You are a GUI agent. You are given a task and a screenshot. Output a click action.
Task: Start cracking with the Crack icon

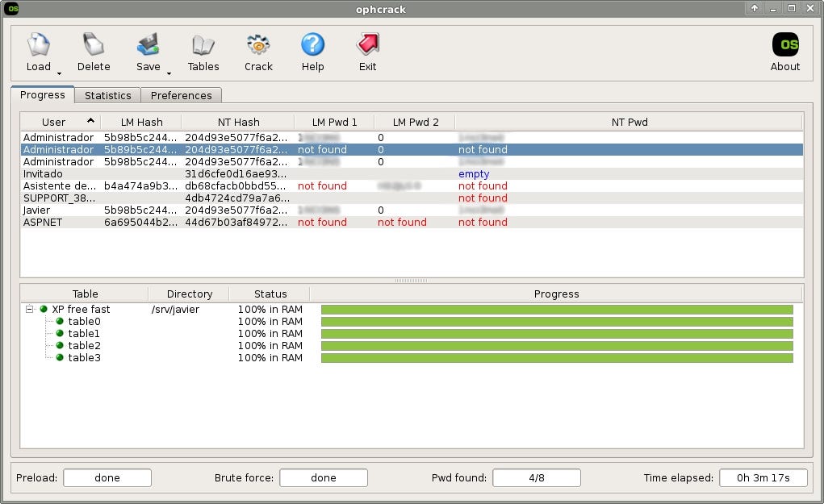click(257, 48)
